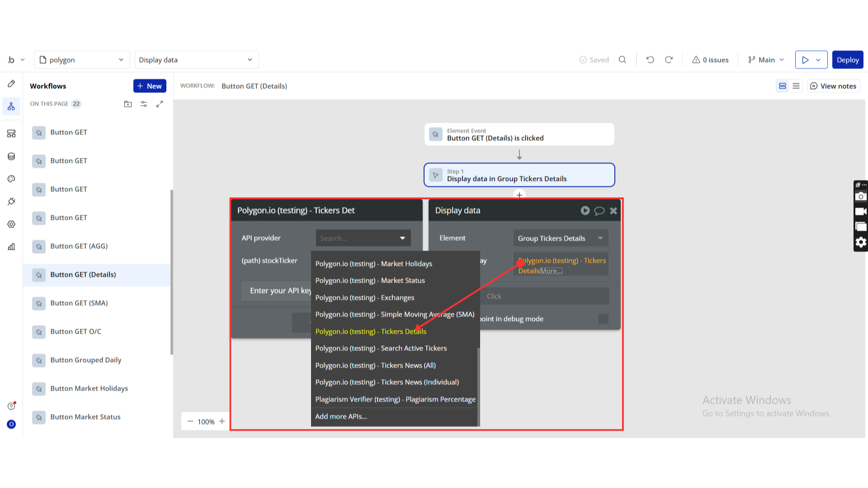Open the Design tab pencil icon
This screenshot has height=488, width=868.
click(x=11, y=84)
